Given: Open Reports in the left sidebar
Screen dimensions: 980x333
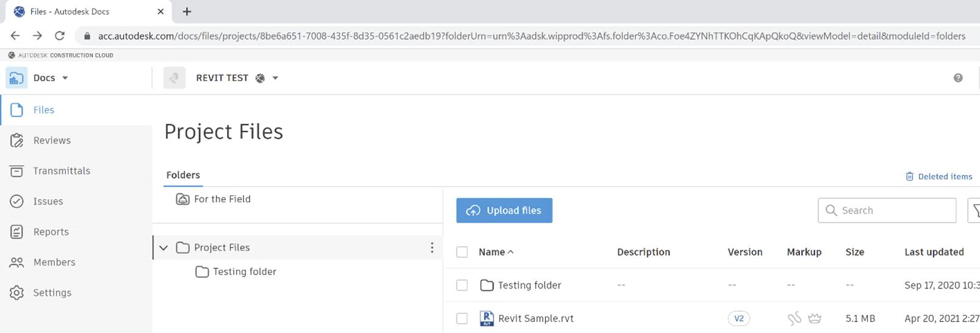Looking at the screenshot, I should click(76, 232).
